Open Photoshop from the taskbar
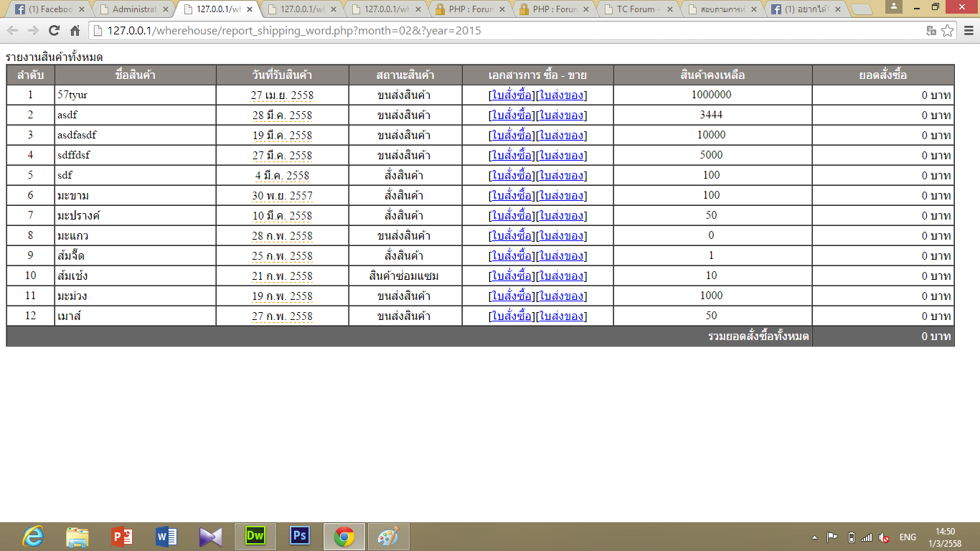980x551 pixels. 299,536
